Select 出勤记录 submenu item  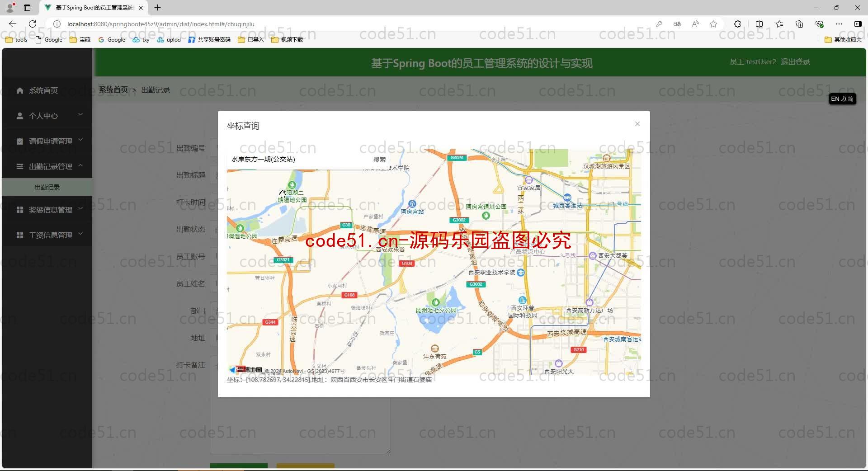pyautogui.click(x=47, y=187)
